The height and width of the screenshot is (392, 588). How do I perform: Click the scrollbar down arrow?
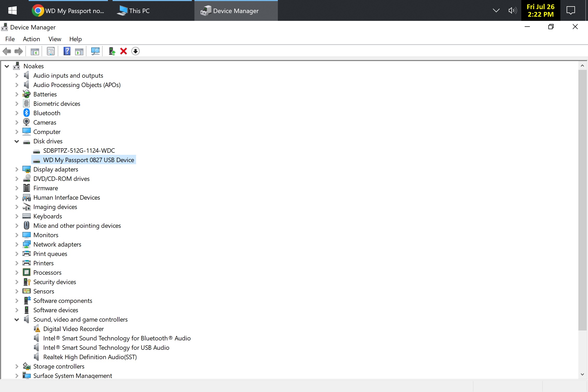click(x=583, y=374)
